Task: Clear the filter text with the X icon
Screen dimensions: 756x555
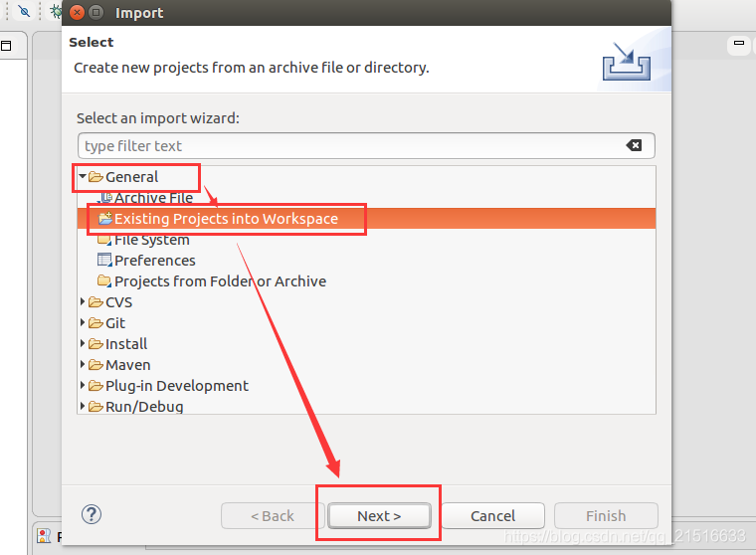Action: point(634,145)
